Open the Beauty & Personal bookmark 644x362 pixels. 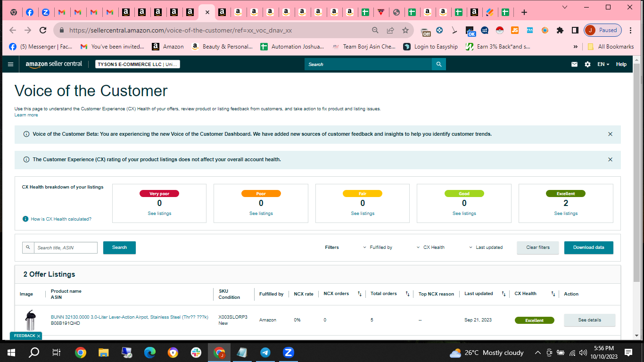coord(222,47)
